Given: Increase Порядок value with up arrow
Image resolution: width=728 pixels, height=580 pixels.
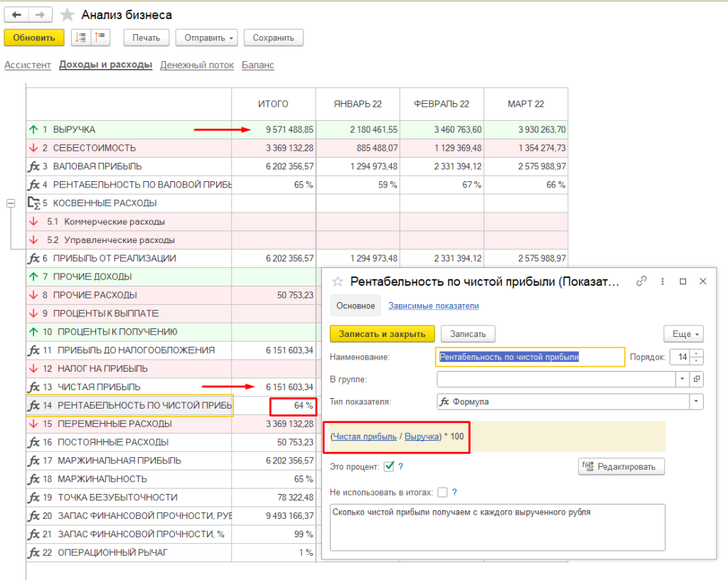Looking at the screenshot, I should (x=697, y=353).
